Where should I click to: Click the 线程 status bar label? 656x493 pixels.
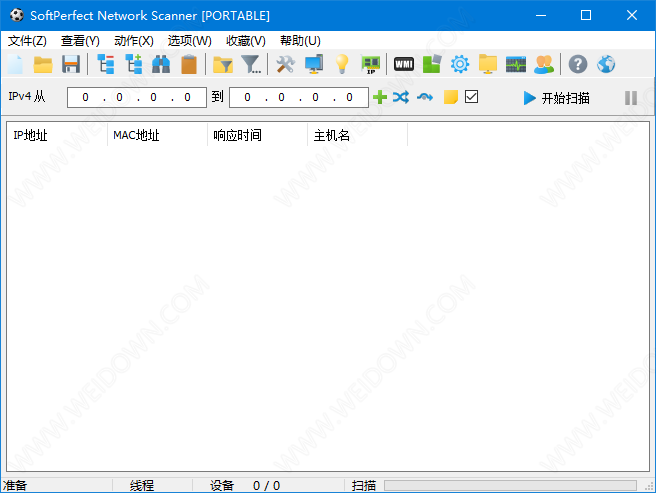[x=142, y=485]
